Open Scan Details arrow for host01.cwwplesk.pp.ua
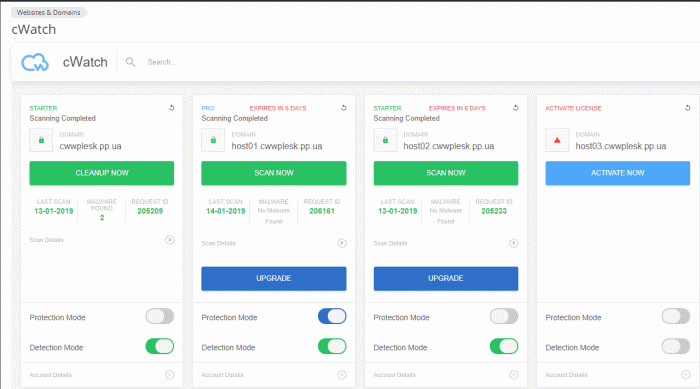700x389 pixels. [342, 243]
